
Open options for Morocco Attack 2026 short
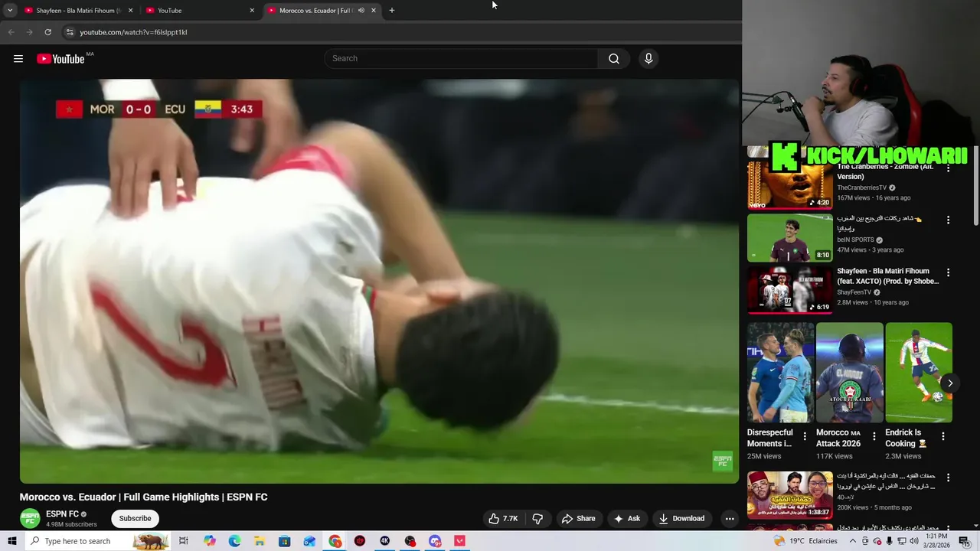pyautogui.click(x=874, y=436)
